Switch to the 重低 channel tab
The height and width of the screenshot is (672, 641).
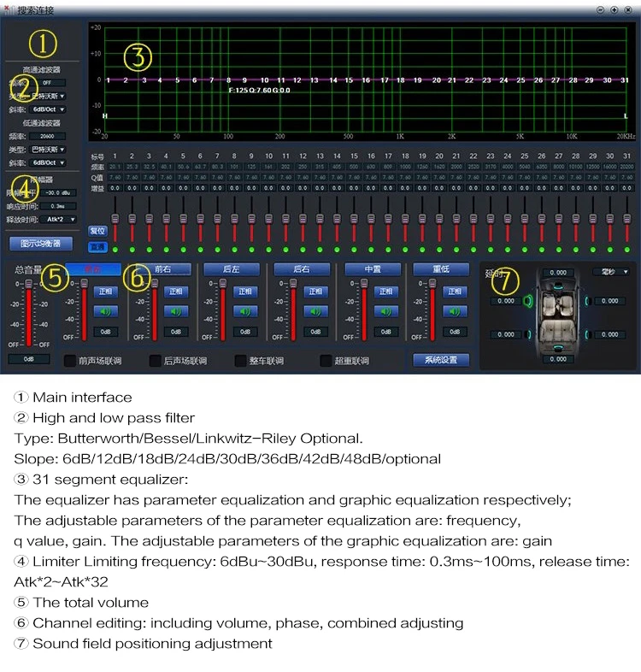pos(441,269)
